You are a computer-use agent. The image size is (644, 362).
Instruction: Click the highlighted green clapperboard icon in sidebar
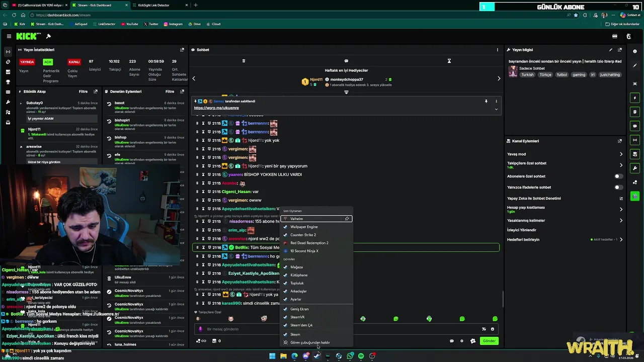(x=635, y=196)
